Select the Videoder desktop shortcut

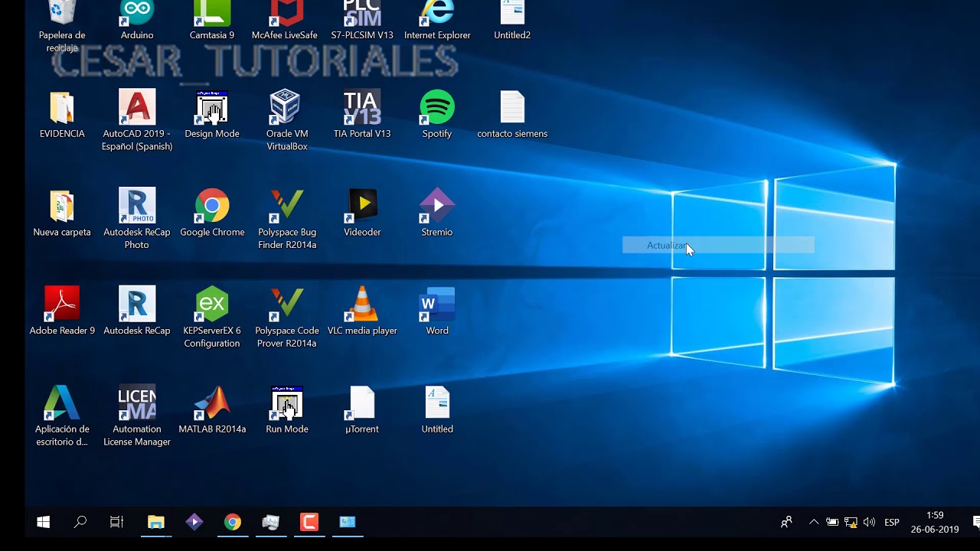coord(362,214)
